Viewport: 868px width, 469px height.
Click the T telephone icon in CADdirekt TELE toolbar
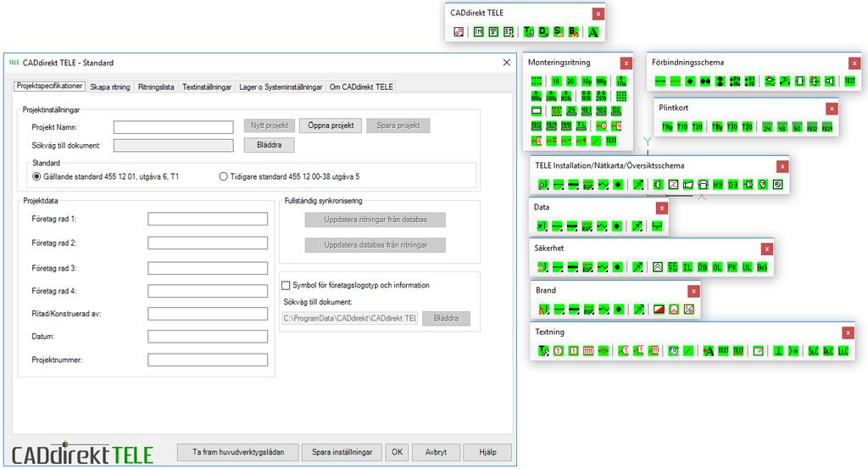[x=529, y=32]
